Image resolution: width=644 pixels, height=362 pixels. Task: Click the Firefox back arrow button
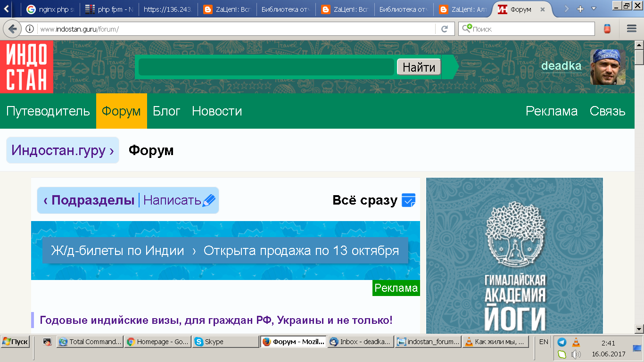pos(12,29)
